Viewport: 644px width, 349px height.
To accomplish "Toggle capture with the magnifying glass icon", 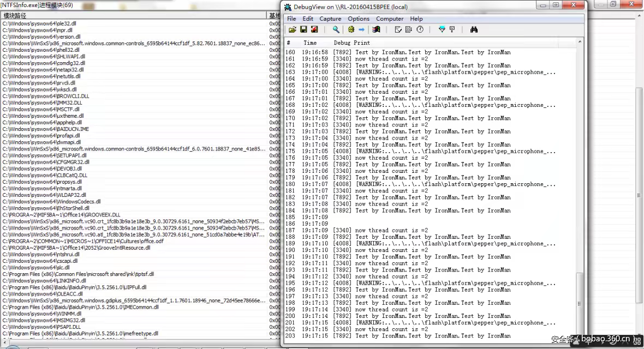I will coord(336,29).
